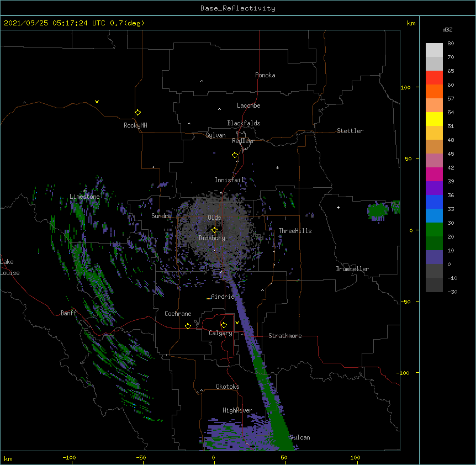The width and height of the screenshot is (476, 465).
Task: Click the yellow diamond marker above Calgary label
Action: [224, 325]
